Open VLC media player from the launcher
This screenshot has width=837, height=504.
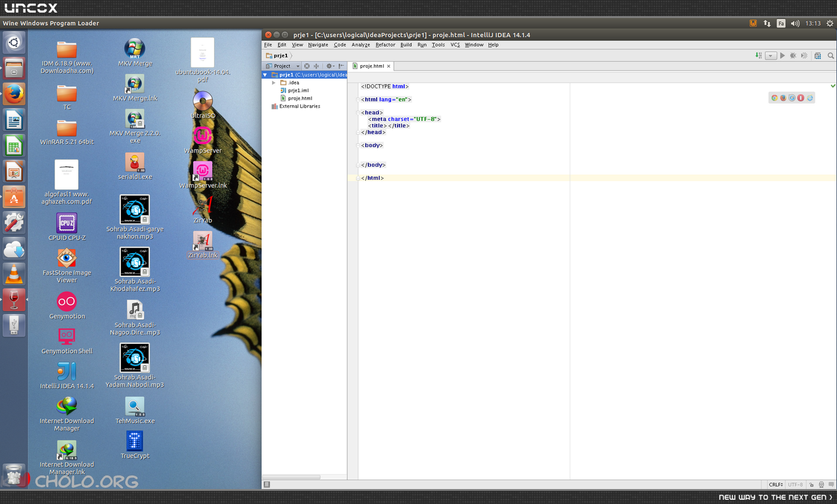coord(14,274)
